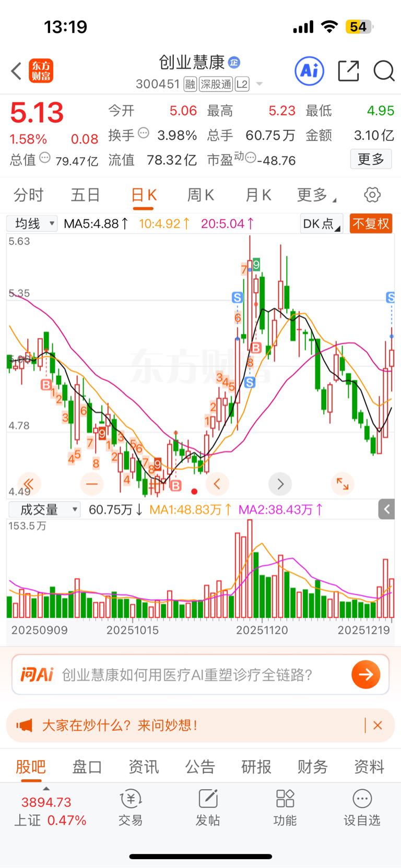
Task: Tap the 更多 quote details button
Action: point(371,159)
